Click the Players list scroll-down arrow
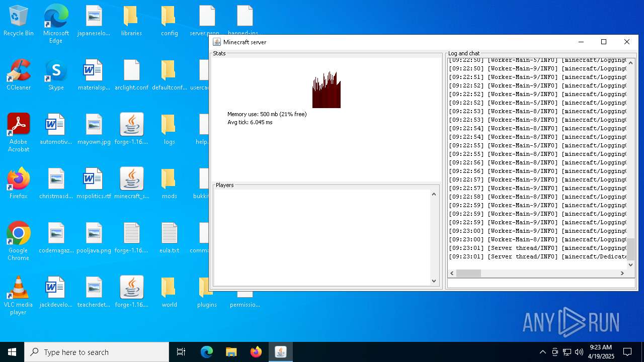This screenshot has height=362, width=644. coord(434,281)
